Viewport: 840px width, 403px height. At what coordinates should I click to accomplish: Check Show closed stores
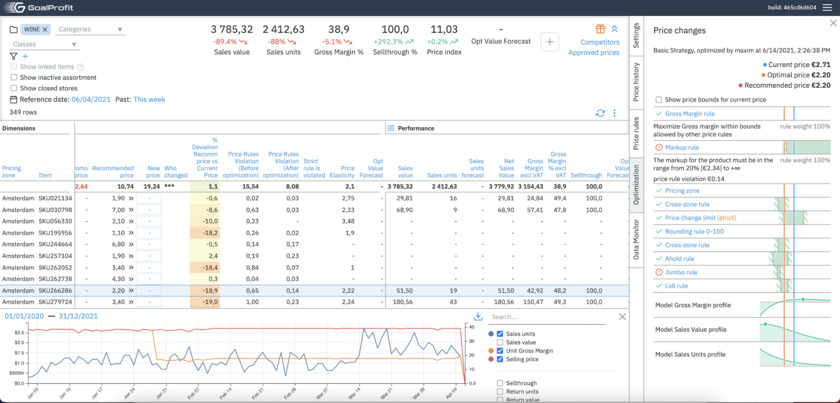click(x=14, y=88)
